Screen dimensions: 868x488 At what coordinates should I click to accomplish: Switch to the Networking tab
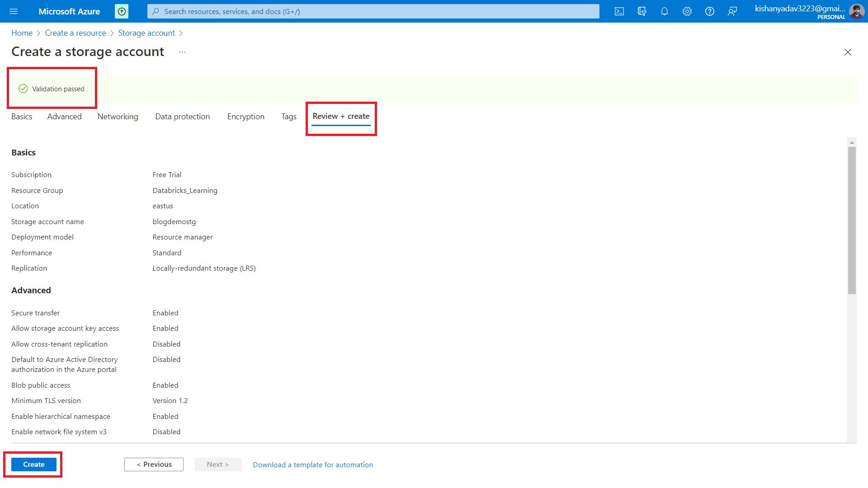[x=118, y=117]
